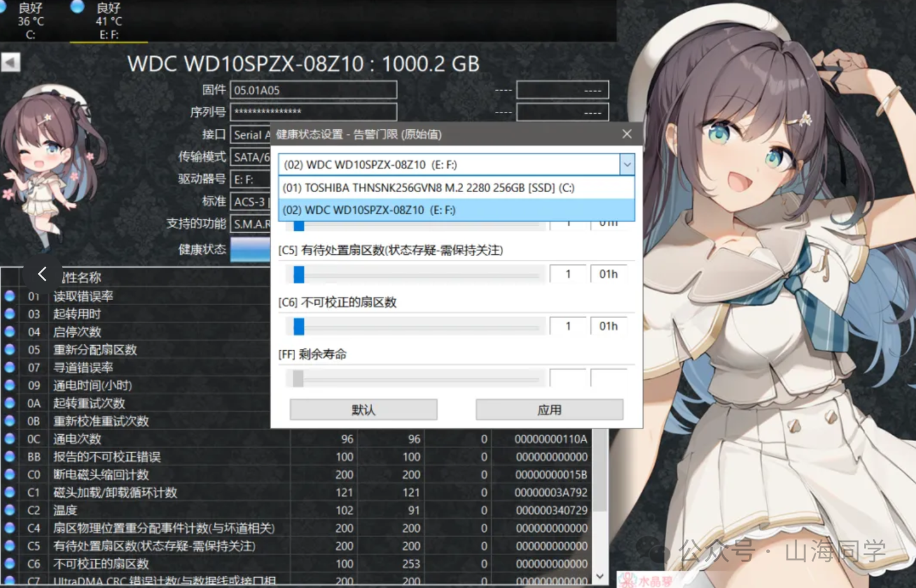Click the status dot for 断电磁头缩回计数
This screenshot has width=916, height=588.
pos(10,474)
